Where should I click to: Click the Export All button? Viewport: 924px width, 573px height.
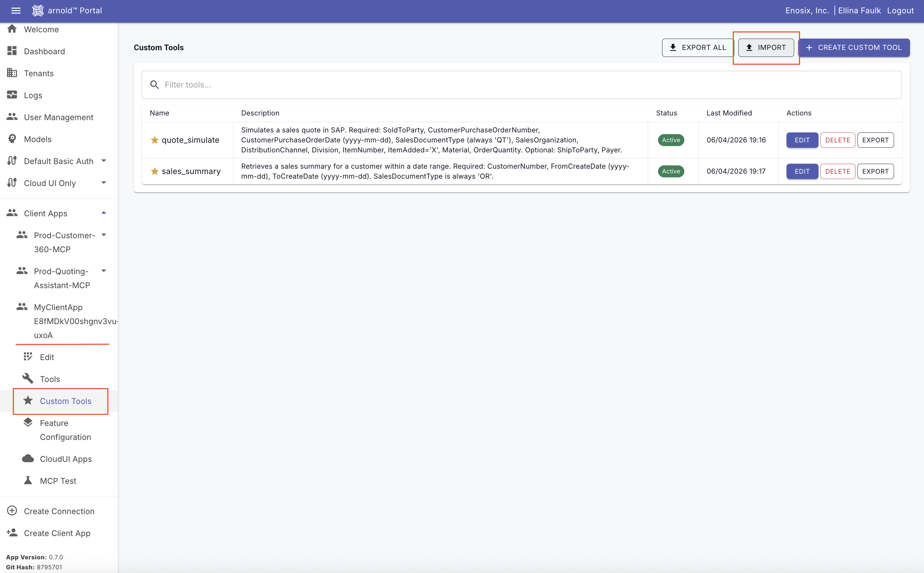tap(697, 47)
